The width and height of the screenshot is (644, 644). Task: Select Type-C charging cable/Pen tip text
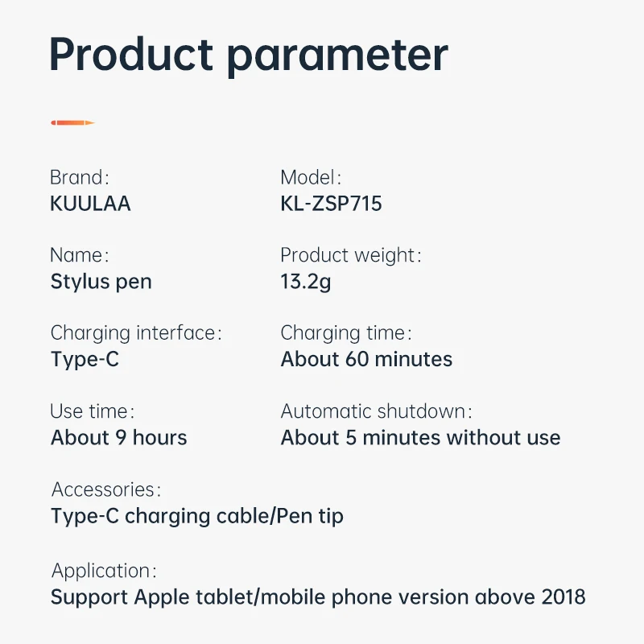[197, 515]
